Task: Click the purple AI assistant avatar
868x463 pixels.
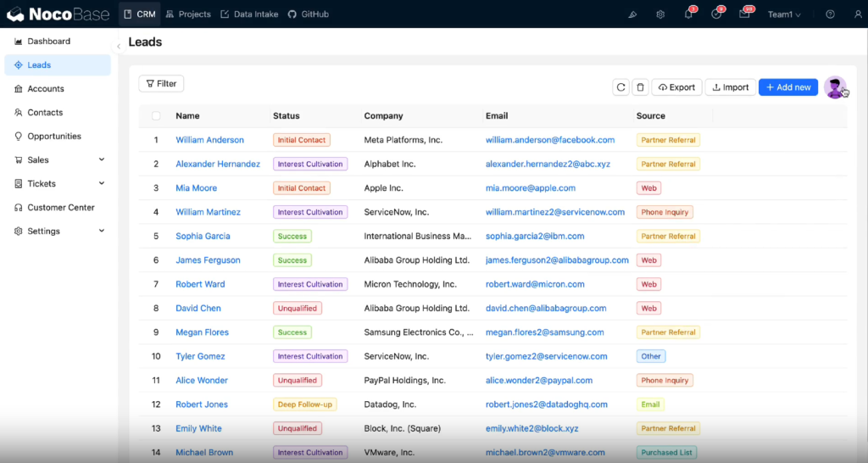Action: (835, 87)
